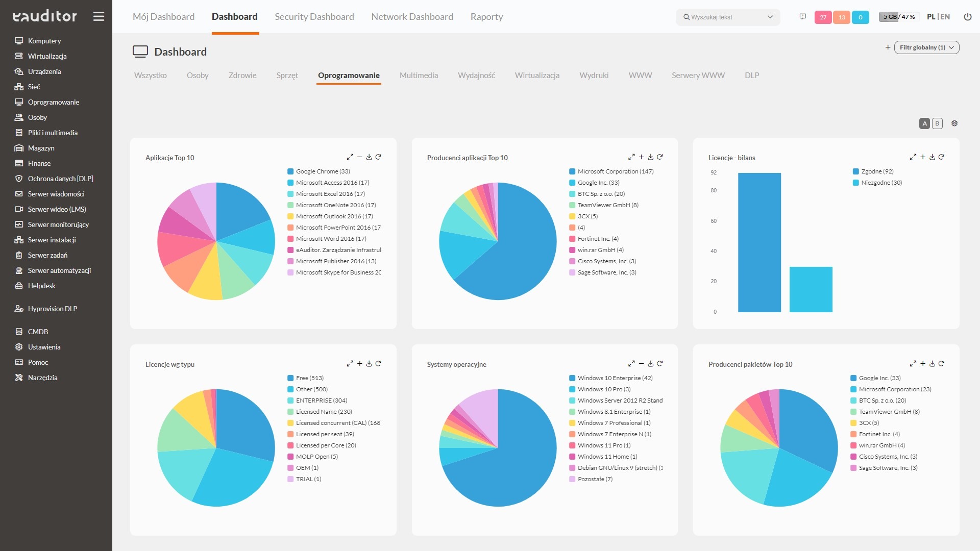The height and width of the screenshot is (551, 980).
Task: Download the Aplikacje Top 10 chart
Action: point(369,157)
